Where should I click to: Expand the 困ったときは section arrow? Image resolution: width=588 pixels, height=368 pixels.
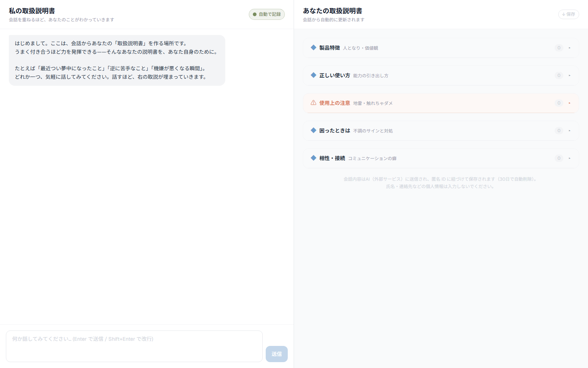(570, 131)
